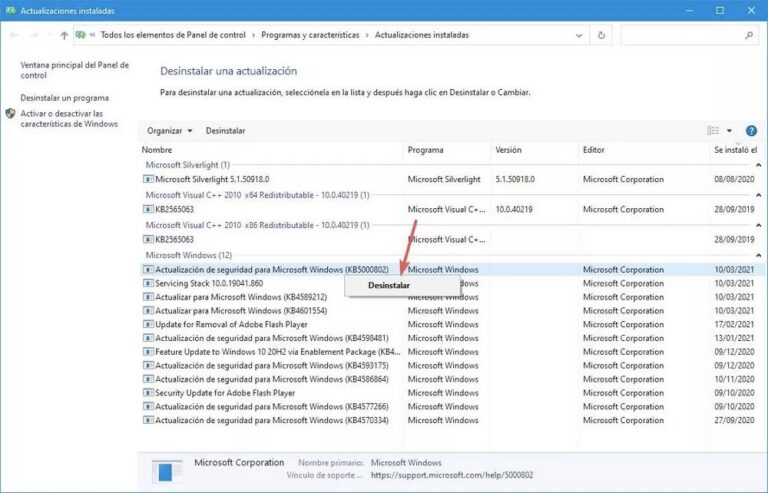Click Desinstalar in the toolbar
Image resolution: width=768 pixels, height=493 pixels.
[225, 131]
